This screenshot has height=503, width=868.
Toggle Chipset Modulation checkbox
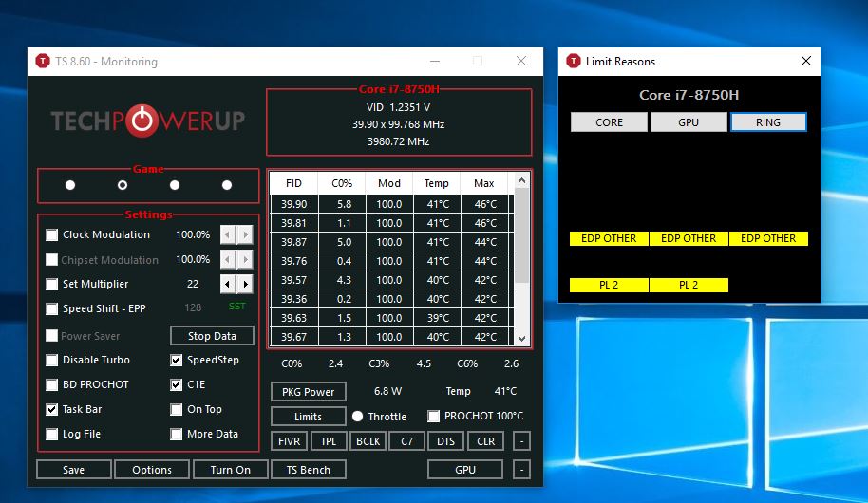coord(51,259)
